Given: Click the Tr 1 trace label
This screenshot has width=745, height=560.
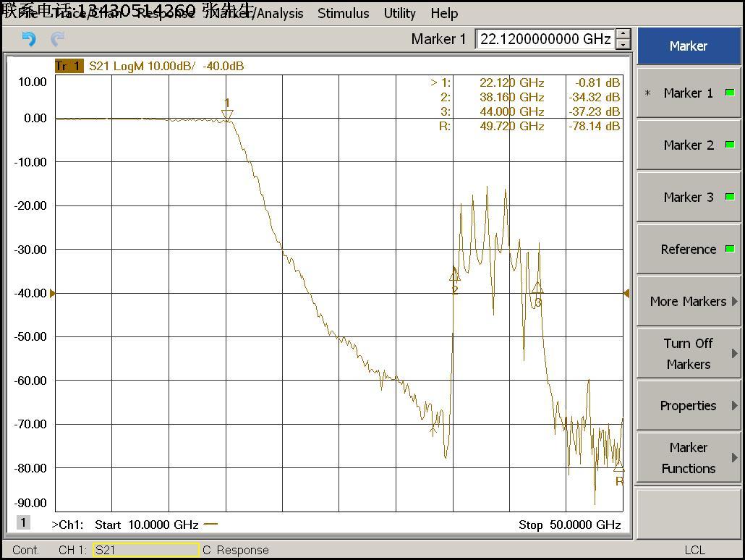Looking at the screenshot, I should 69,66.
